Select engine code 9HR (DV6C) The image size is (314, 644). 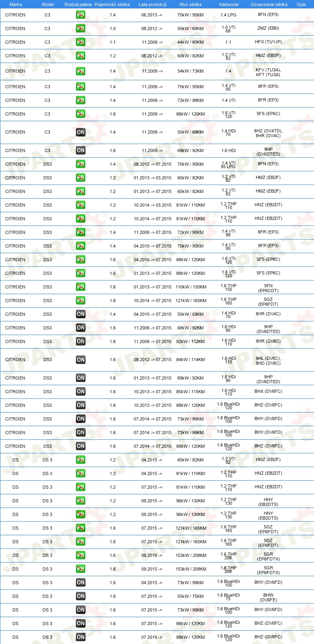268,341
